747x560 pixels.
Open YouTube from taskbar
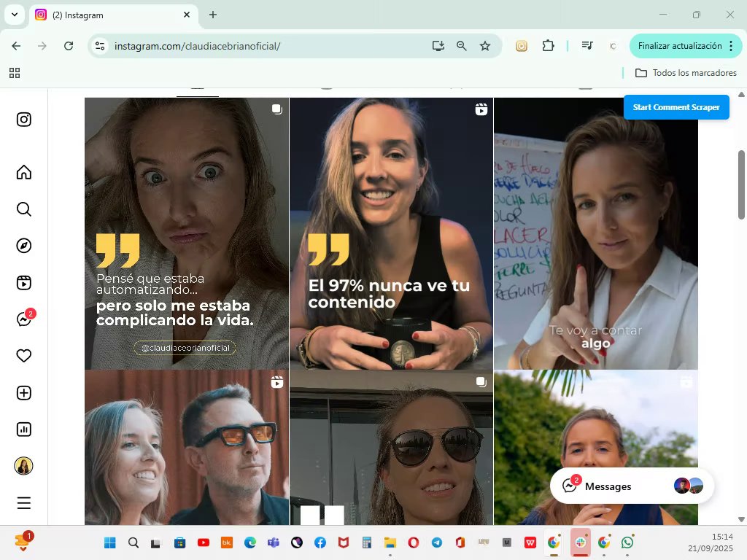tap(204, 542)
